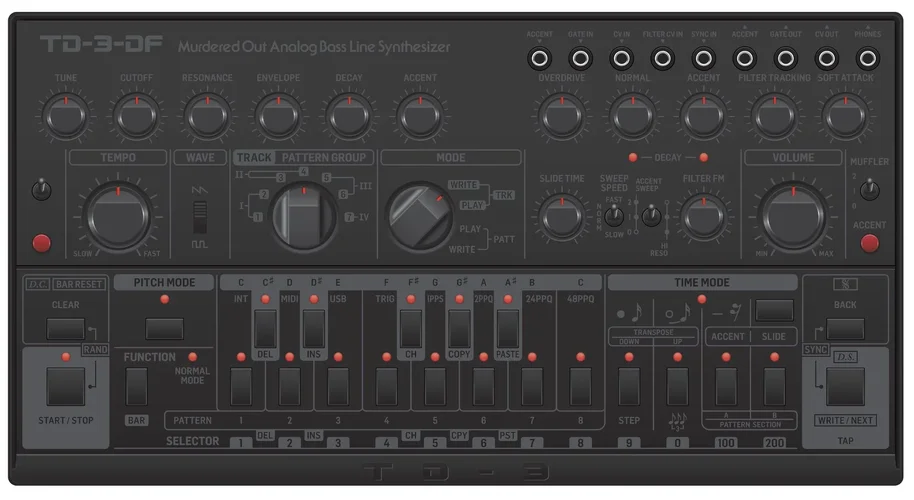Image resolution: width=914 pixels, height=500 pixels.
Task: Click the MODE rotary selector knob
Action: [420, 216]
